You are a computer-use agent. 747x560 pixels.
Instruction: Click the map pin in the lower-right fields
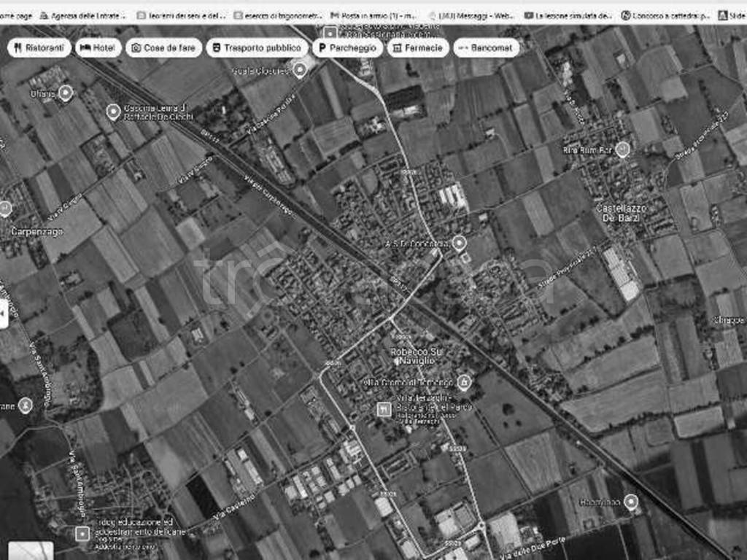(631, 501)
